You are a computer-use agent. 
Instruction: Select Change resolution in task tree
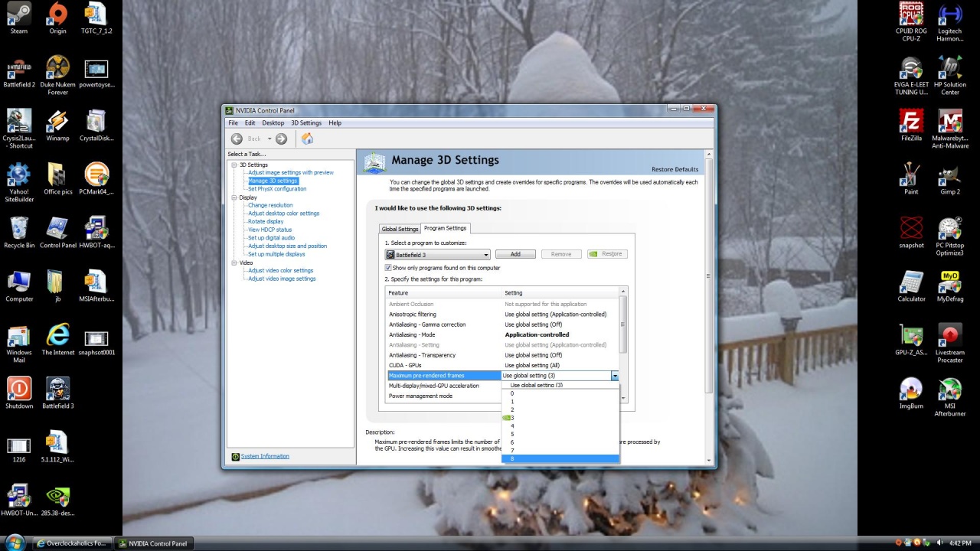(x=270, y=205)
